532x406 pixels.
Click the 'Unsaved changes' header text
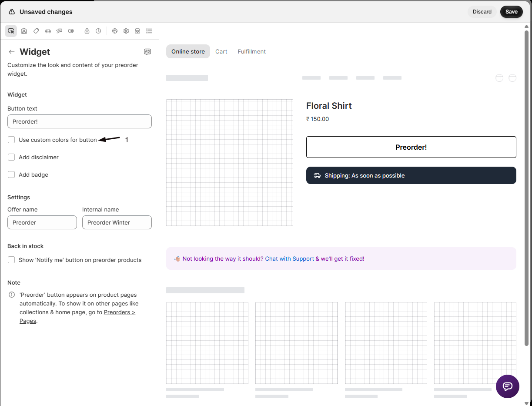(46, 12)
